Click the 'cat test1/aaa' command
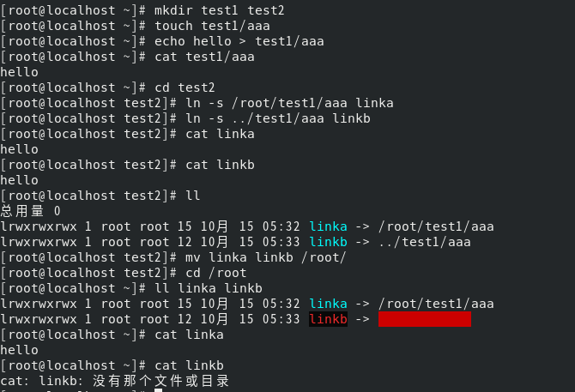Image resolution: width=575 pixels, height=392 pixels. (203, 57)
